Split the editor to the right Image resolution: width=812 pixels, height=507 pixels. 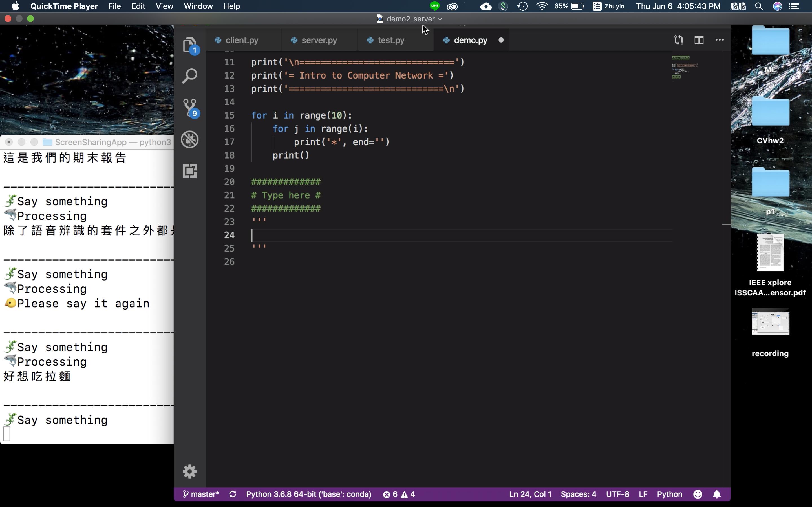[x=699, y=40]
